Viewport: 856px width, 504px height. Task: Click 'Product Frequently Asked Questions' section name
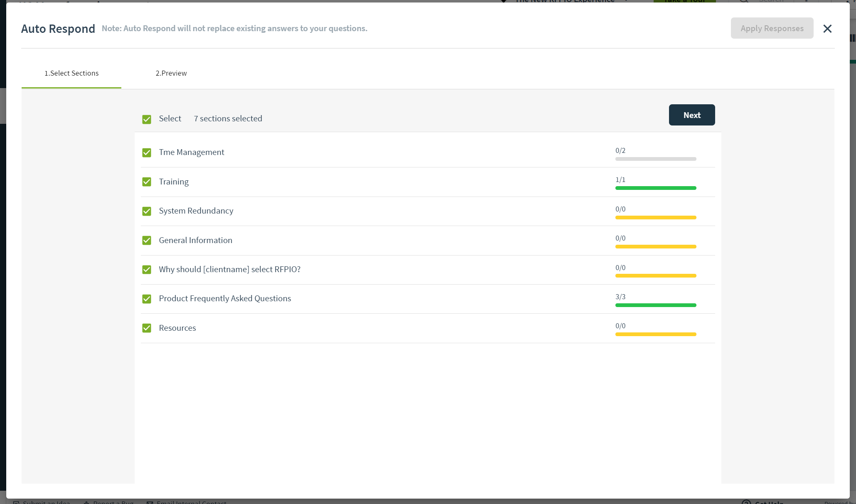(225, 298)
